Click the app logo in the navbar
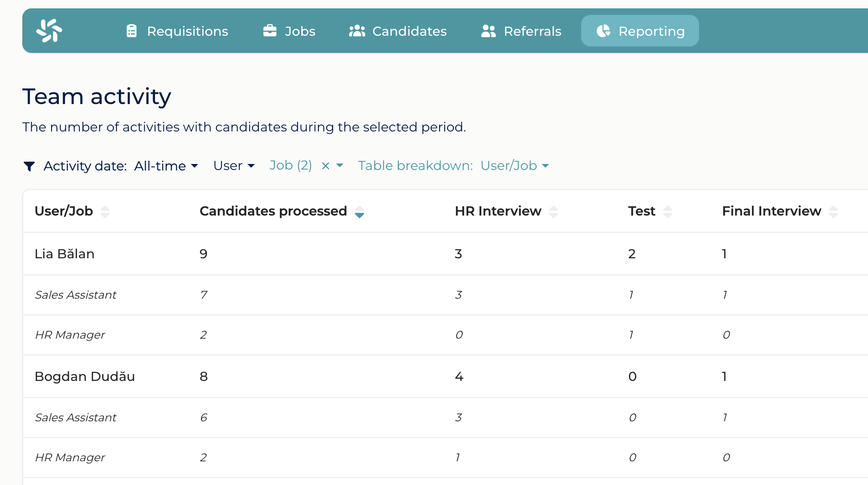 (49, 31)
